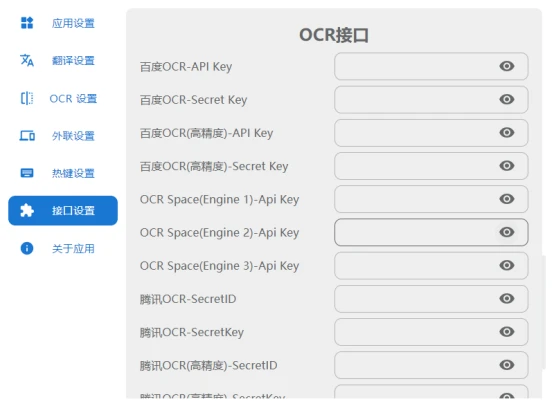This screenshot has width=554, height=416.
Task: Reveal OCR Space(Engine 3) Api Key
Action: (507, 265)
